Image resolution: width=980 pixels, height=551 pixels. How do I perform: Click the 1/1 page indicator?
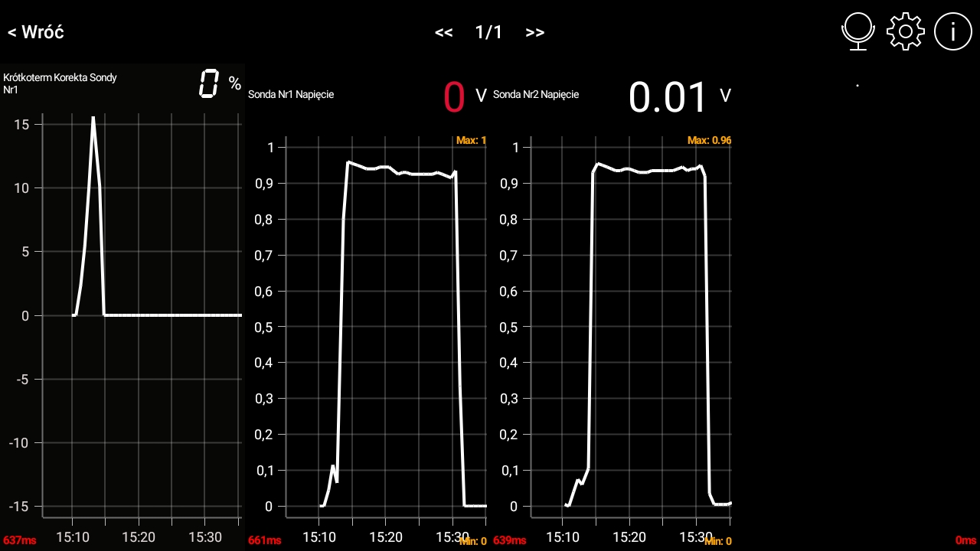pyautogui.click(x=488, y=32)
